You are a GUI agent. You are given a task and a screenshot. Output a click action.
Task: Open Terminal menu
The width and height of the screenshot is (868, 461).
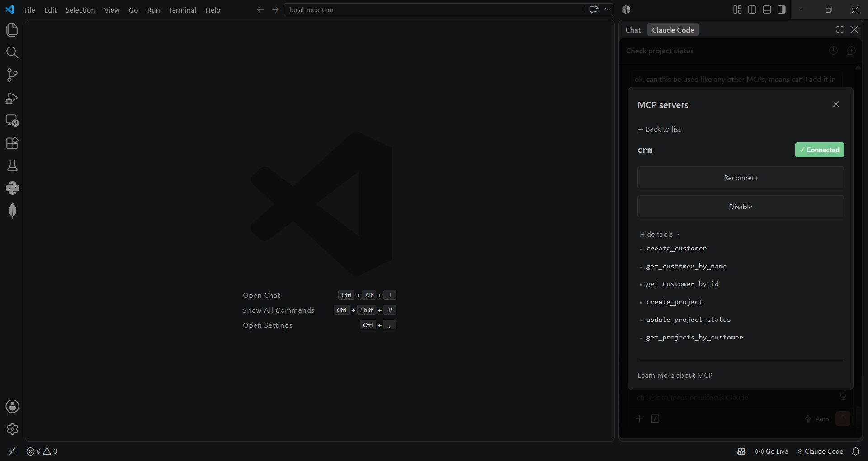point(182,10)
